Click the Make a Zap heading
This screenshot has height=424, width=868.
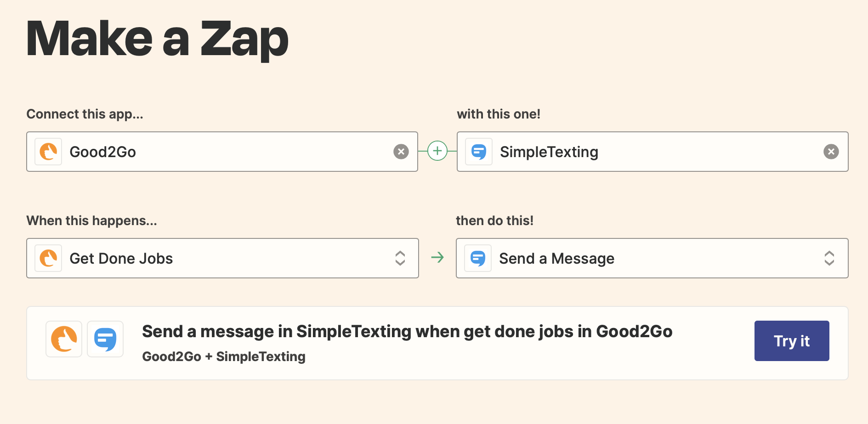pyautogui.click(x=158, y=40)
